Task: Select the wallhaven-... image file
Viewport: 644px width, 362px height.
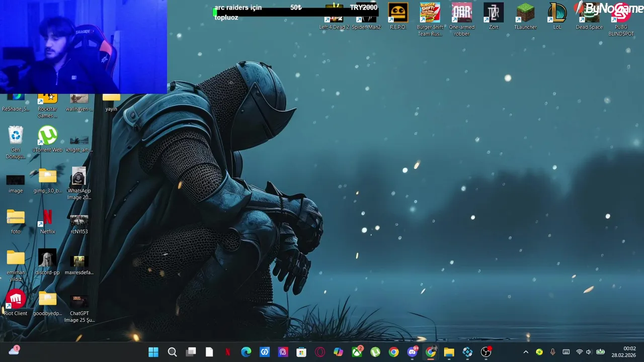Action: click(79, 103)
